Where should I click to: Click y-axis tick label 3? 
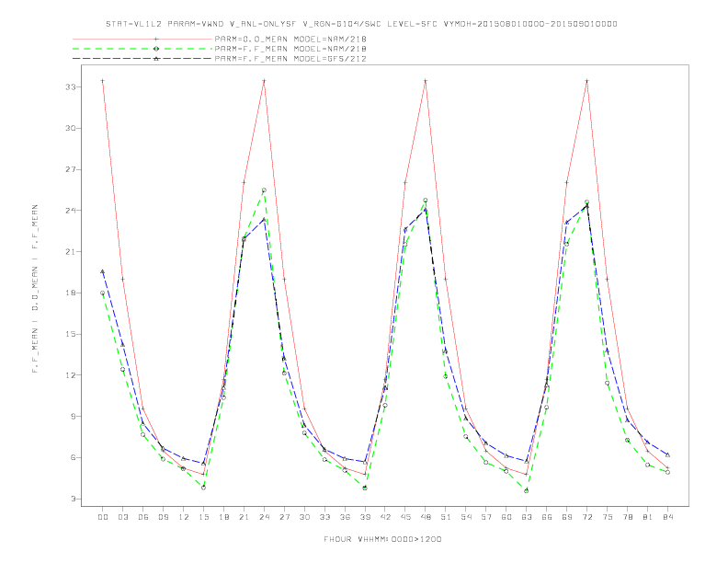(x=74, y=499)
